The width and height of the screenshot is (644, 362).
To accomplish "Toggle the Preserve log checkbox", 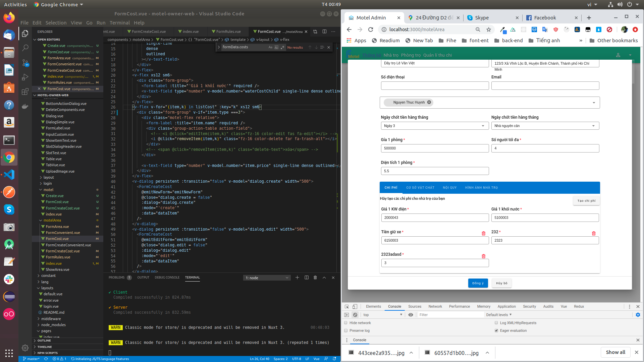I will tap(346, 330).
